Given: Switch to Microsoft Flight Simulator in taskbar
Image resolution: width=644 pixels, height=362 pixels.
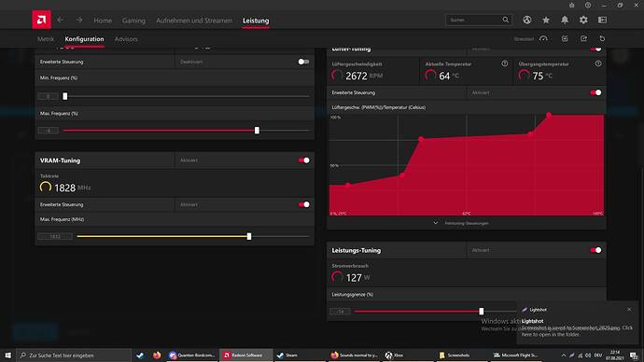Looking at the screenshot, I should pyautogui.click(x=515, y=355).
